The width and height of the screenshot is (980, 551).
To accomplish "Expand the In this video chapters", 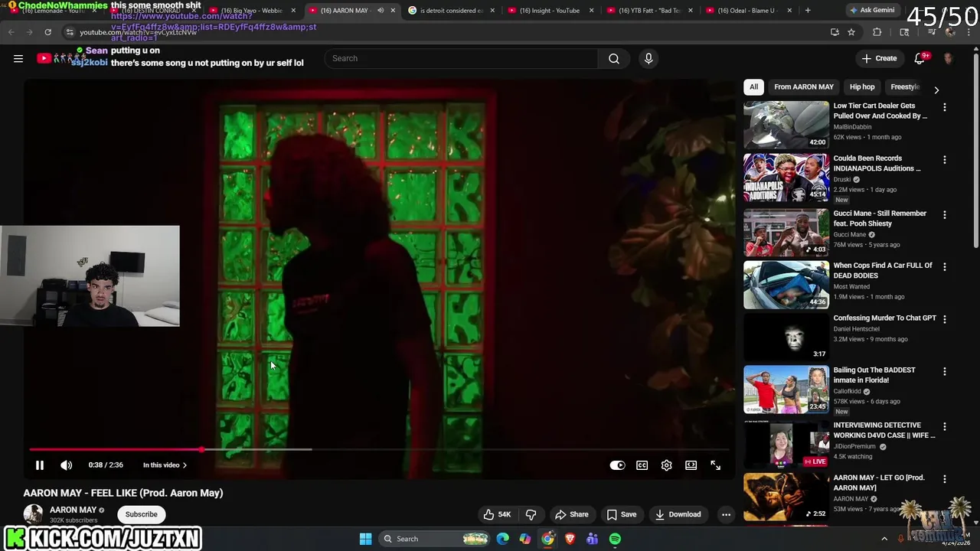I will click(x=165, y=465).
